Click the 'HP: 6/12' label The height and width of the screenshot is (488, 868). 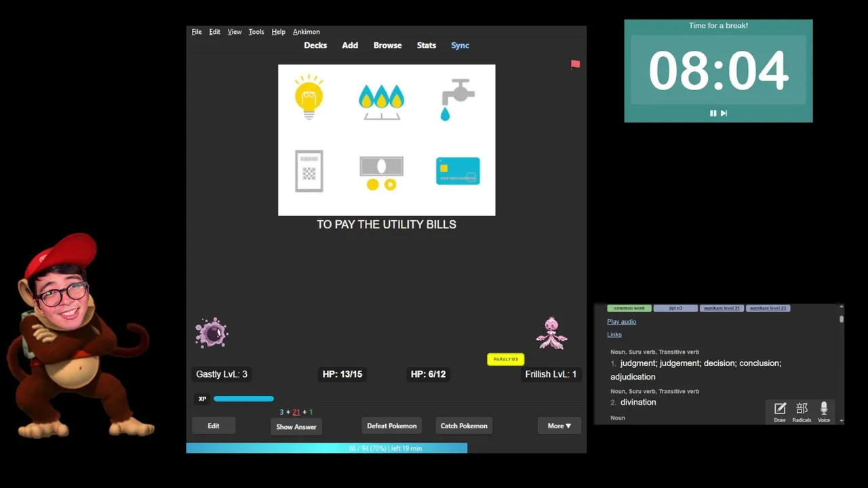[428, 374]
